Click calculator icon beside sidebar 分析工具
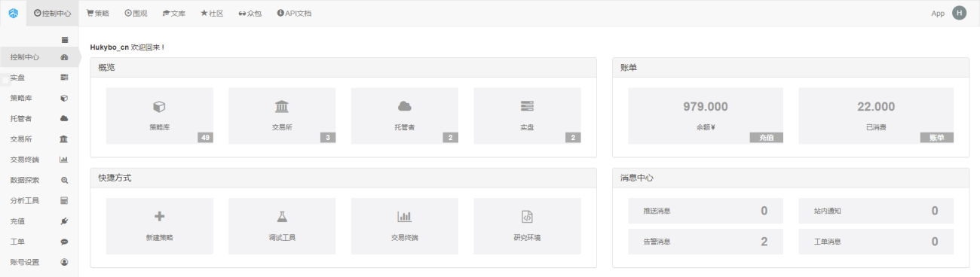Viewport: 980px width, 277px height. point(65,201)
